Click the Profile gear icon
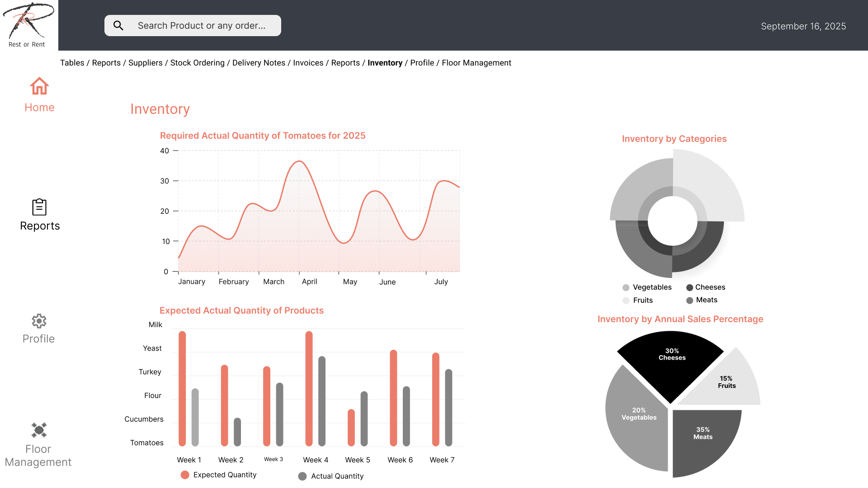This screenshot has height=488, width=868. pyautogui.click(x=39, y=321)
